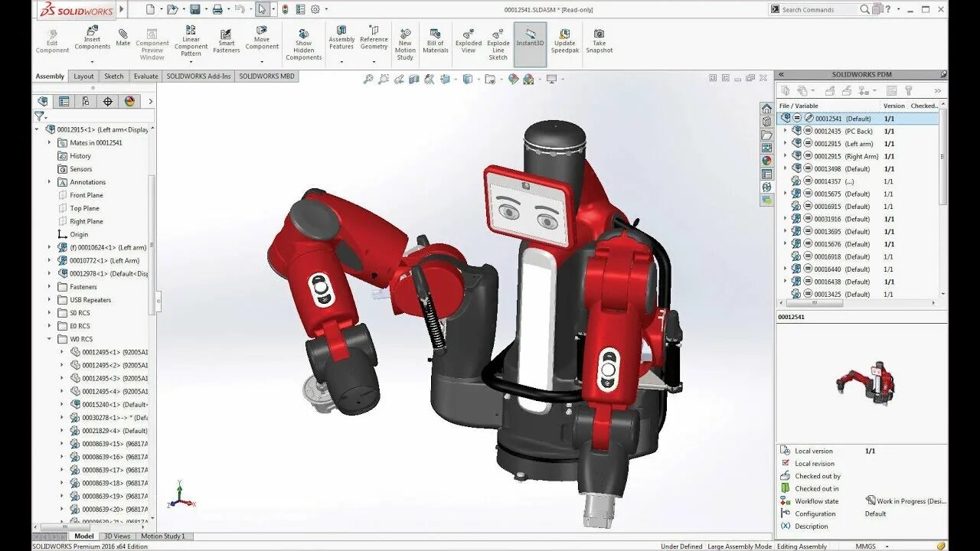Screen dimensions: 980x551
Task: Click Show Hidden Components
Action: click(x=304, y=45)
